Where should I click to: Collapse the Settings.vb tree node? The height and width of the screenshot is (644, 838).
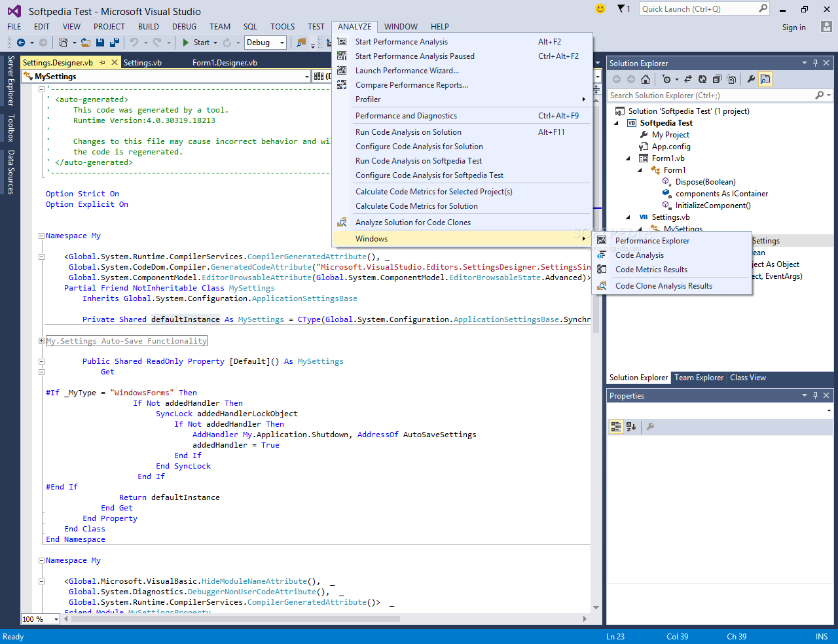(x=628, y=217)
